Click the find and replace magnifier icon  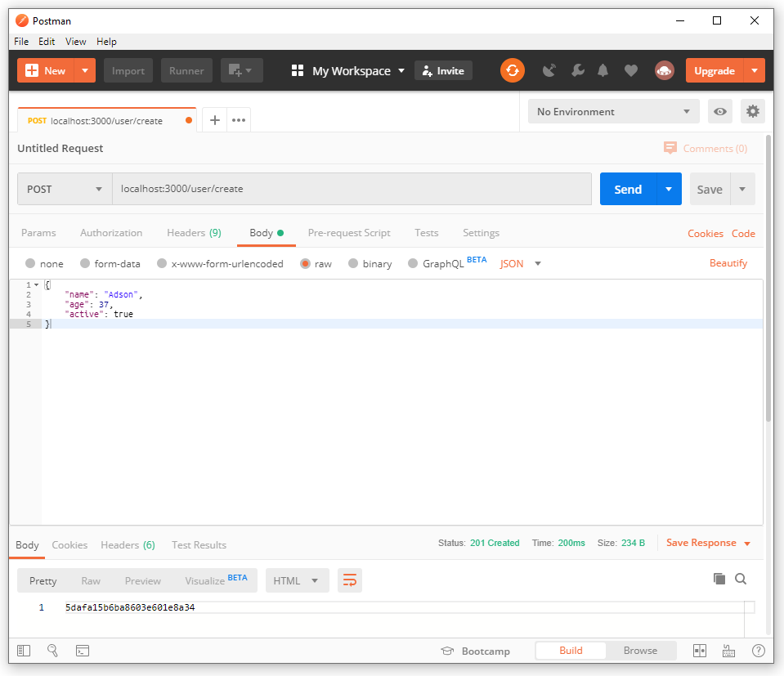tap(52, 650)
